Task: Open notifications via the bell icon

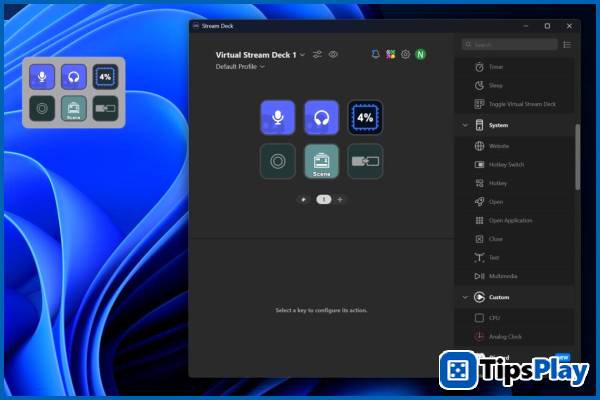Action: (x=375, y=54)
